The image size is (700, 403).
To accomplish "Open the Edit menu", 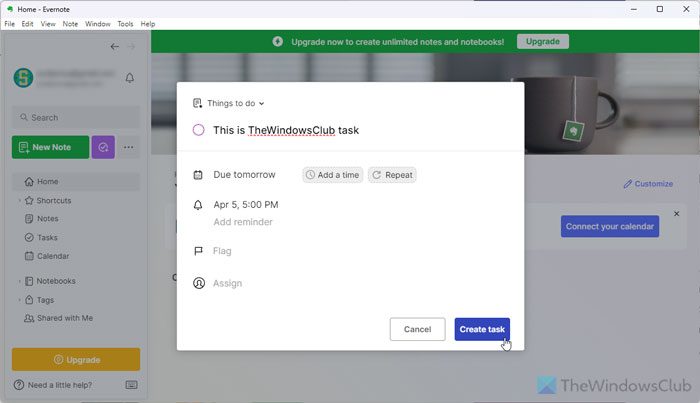I will click(x=27, y=24).
